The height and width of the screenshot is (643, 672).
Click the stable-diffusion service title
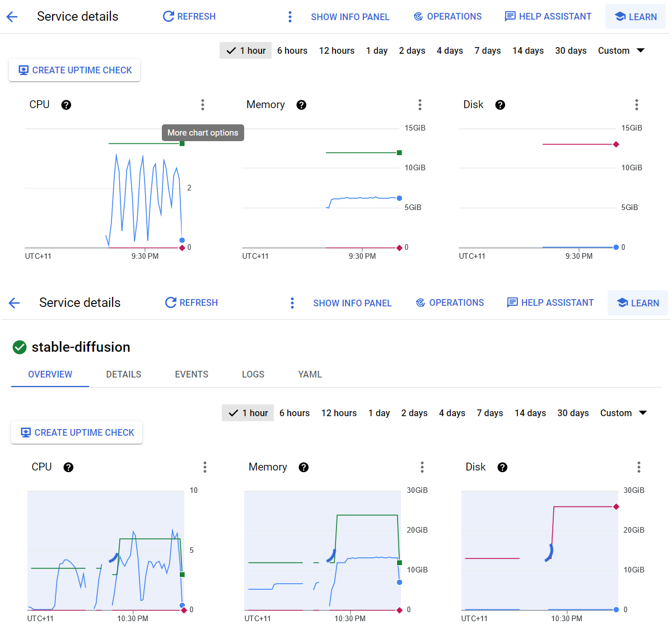(81, 347)
